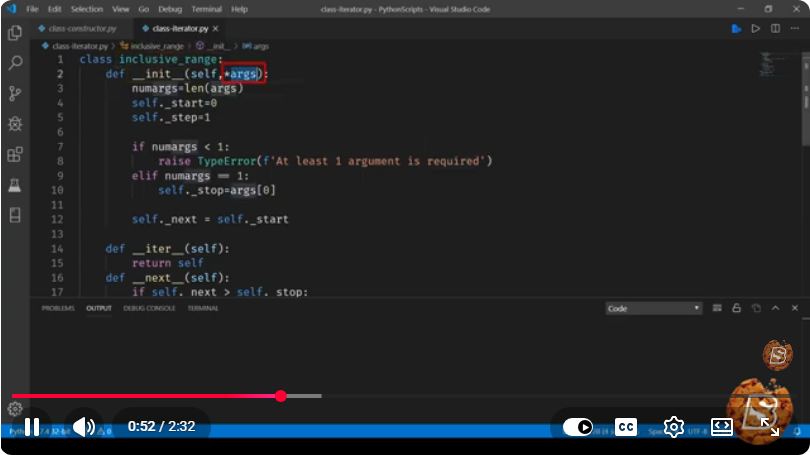The width and height of the screenshot is (810, 455).
Task: Open the View menu
Action: coord(121,9)
